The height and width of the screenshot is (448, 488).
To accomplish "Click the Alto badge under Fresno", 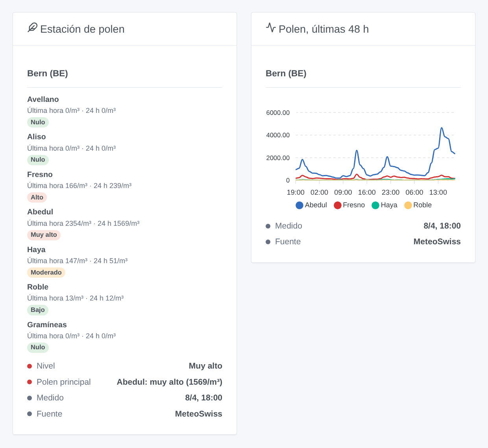I will [37, 197].
